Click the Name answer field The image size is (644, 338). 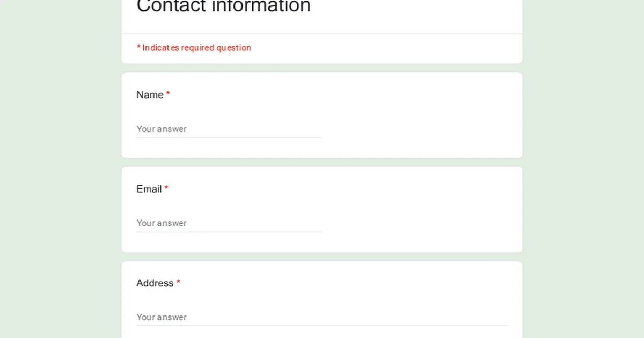point(229,129)
